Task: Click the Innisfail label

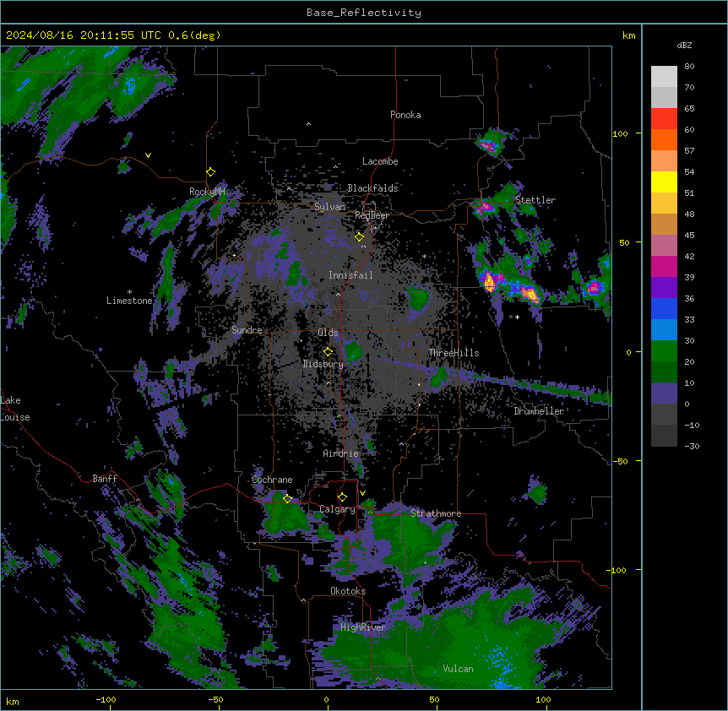Action: pyautogui.click(x=350, y=275)
